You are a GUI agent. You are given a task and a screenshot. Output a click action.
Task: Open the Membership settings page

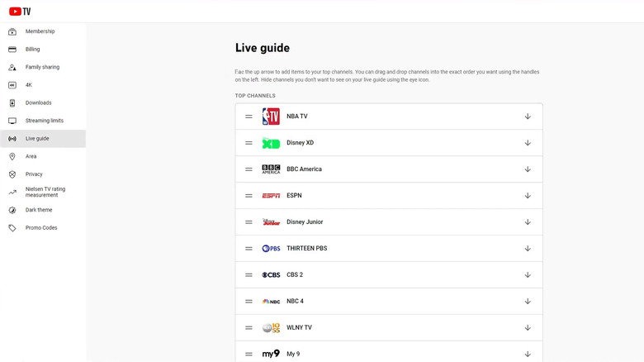(43, 31)
